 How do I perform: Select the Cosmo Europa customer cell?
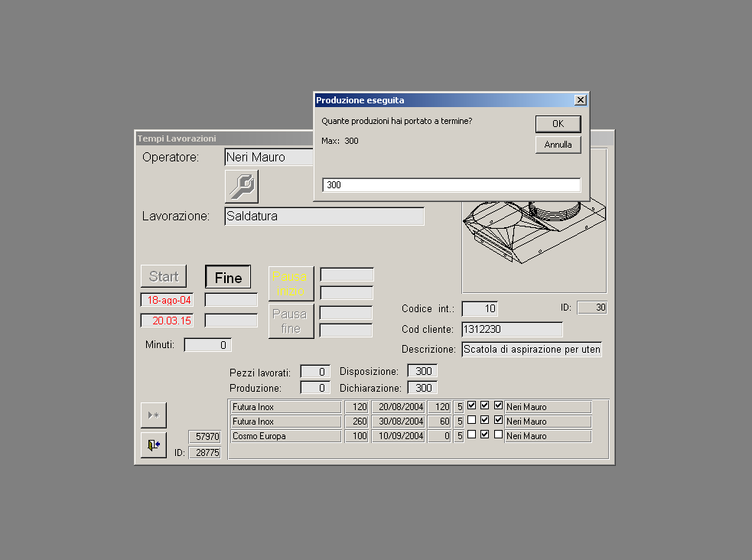point(286,436)
